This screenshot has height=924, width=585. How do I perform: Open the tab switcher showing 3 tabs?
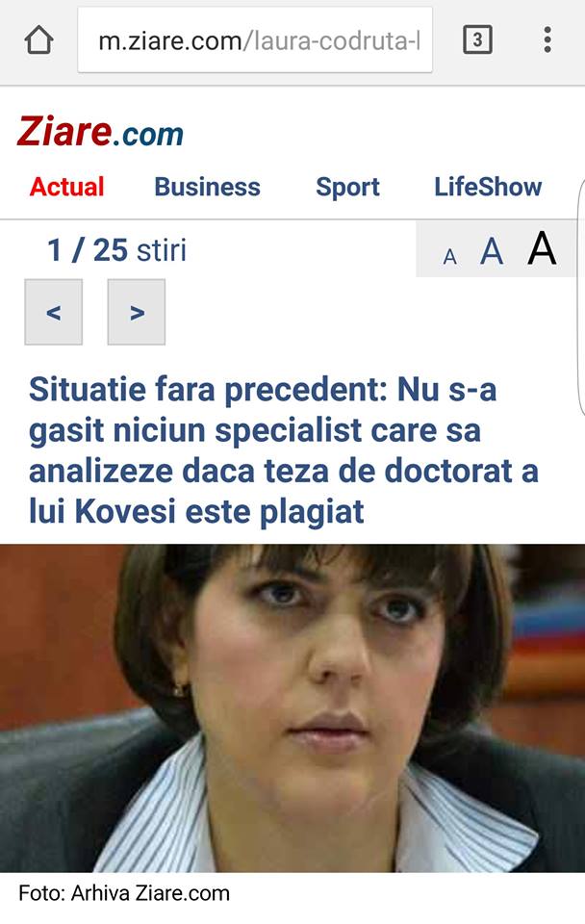477,40
